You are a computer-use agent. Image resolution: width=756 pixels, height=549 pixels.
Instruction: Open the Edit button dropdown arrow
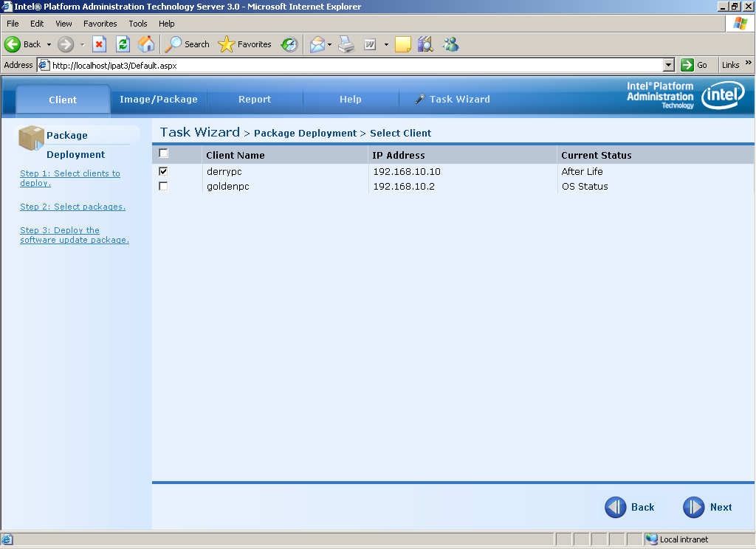tap(386, 44)
